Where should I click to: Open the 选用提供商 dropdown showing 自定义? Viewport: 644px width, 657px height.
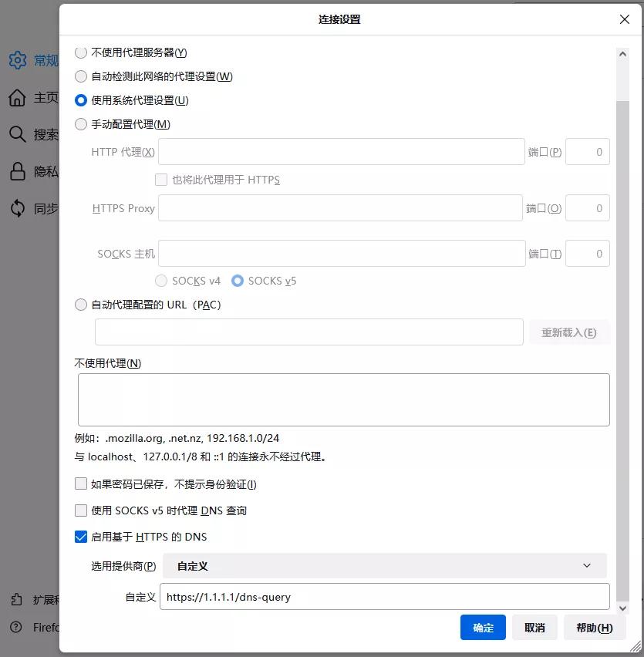(x=384, y=565)
